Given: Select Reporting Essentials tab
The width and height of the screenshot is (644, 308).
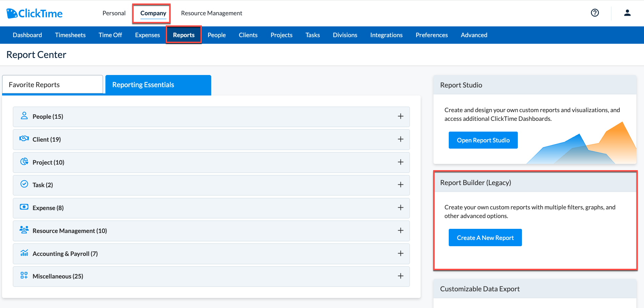Looking at the screenshot, I should (158, 85).
